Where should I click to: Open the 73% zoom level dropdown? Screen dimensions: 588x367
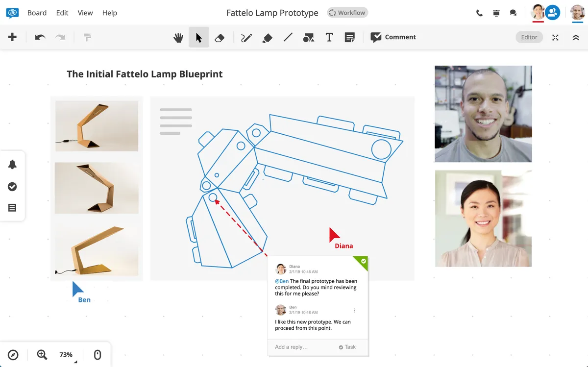click(x=67, y=355)
